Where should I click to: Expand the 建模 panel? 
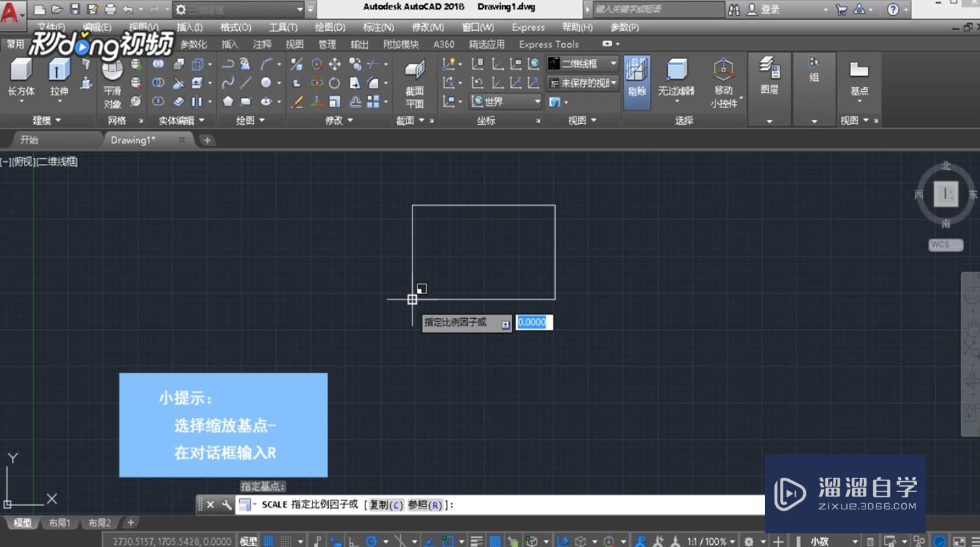[47, 120]
